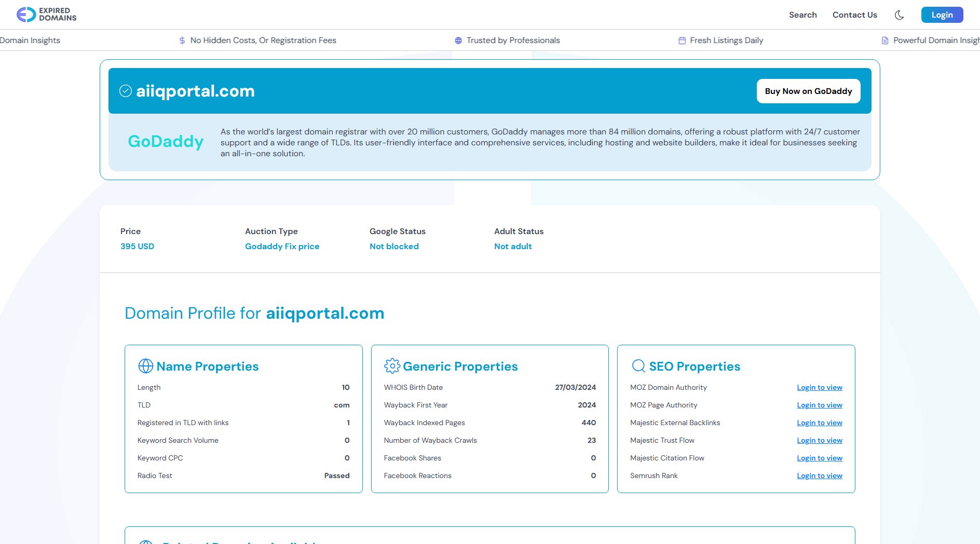Click the calendar icon by Fresh Listings Daily

[x=682, y=40]
